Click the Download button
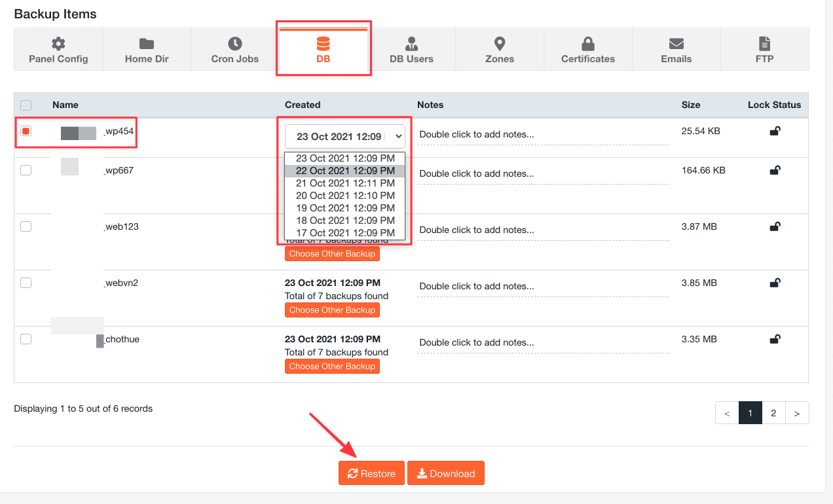This screenshot has width=833, height=504. pos(445,473)
